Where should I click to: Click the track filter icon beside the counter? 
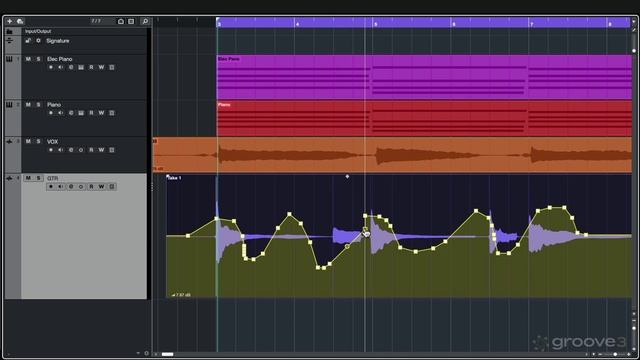[121, 21]
